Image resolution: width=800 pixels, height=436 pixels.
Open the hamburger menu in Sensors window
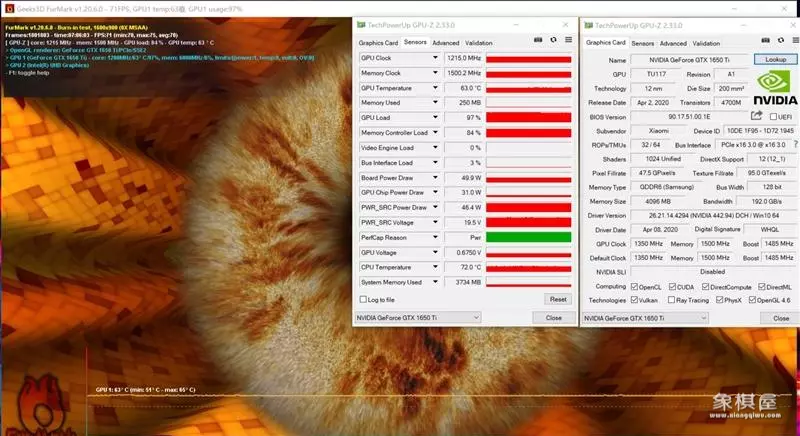pos(567,40)
